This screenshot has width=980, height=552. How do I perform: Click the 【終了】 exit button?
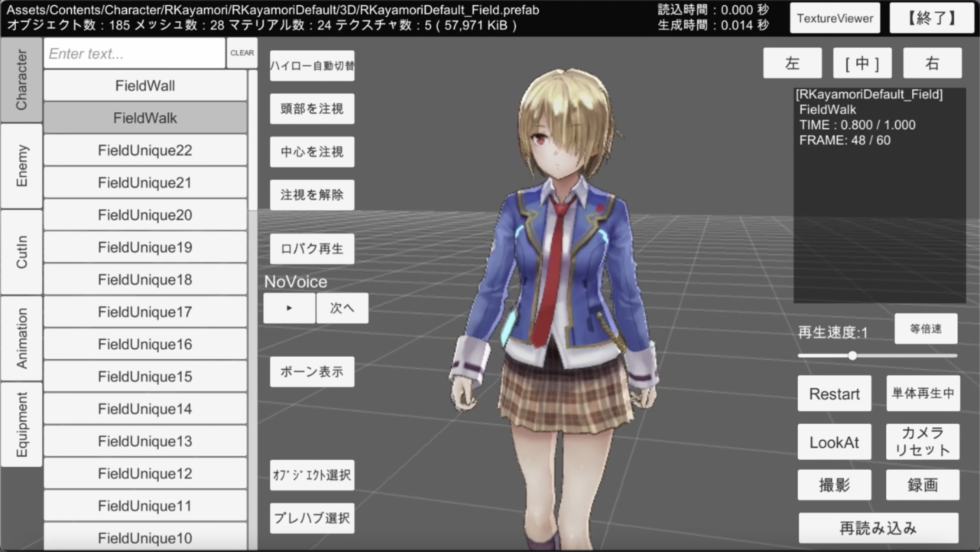931,18
